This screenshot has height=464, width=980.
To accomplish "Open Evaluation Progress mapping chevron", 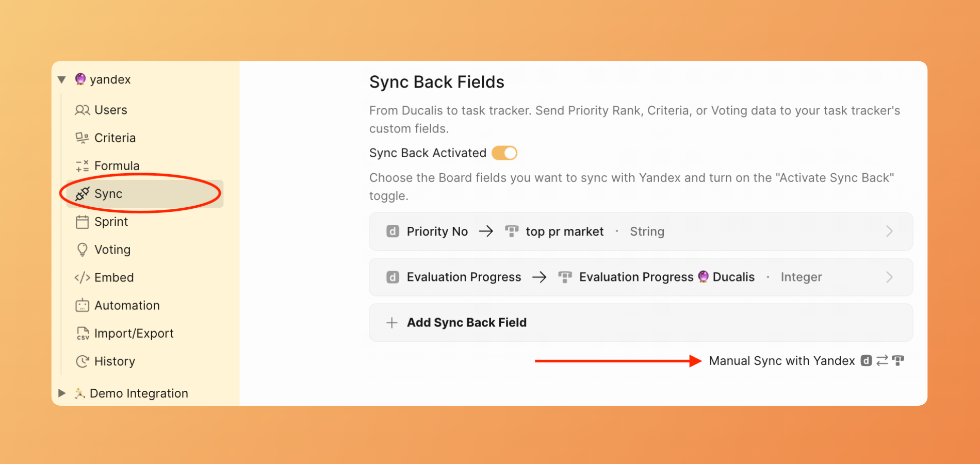I will pos(889,277).
